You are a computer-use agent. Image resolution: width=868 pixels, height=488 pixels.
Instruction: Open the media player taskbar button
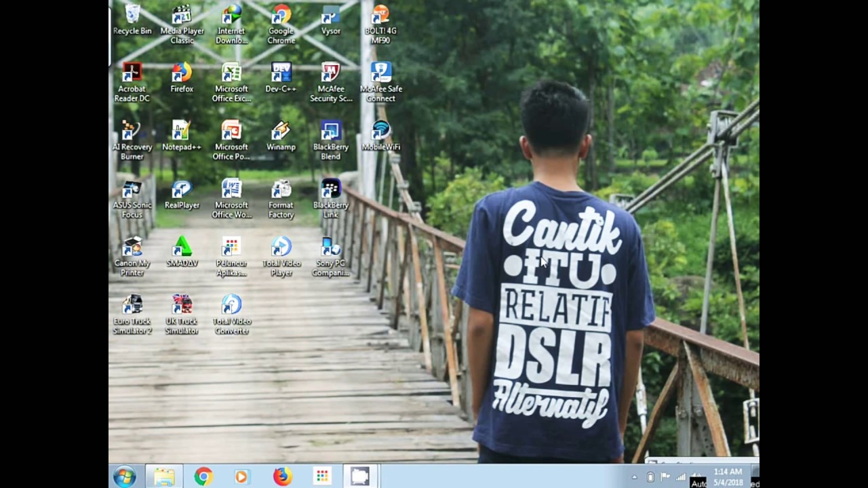(241, 476)
